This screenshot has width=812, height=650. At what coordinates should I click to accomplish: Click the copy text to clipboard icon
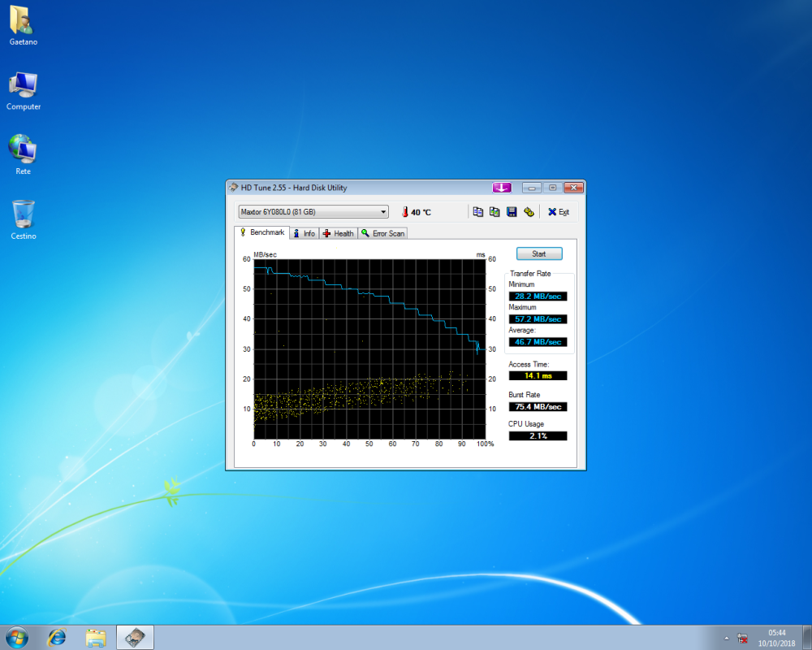pyautogui.click(x=478, y=211)
